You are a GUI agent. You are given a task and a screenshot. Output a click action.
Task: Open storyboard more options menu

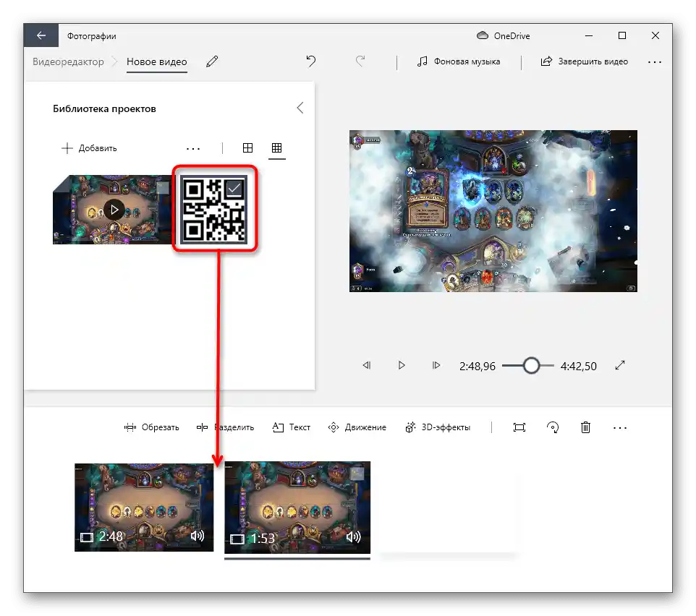click(x=619, y=428)
